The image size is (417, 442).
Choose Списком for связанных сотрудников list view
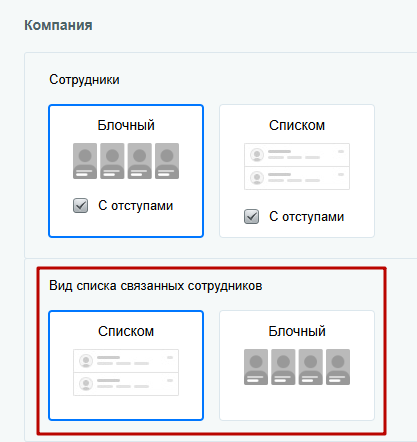point(126,365)
